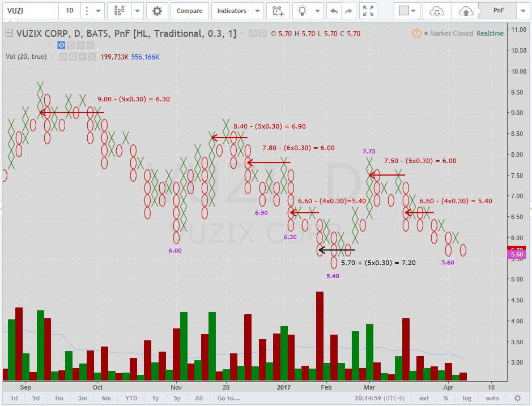Click the 20:14:59 (UTC-5) timezone clock
This screenshot has width=532, height=406.
pos(380,398)
